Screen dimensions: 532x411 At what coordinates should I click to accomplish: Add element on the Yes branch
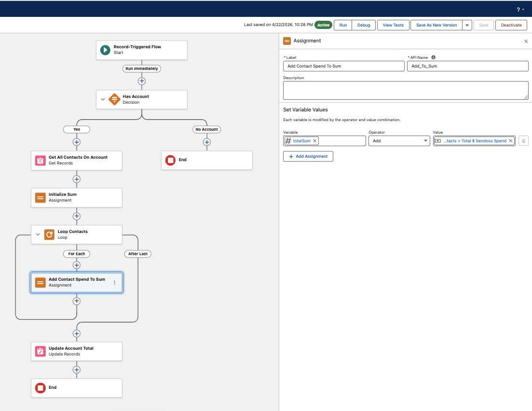(77, 142)
